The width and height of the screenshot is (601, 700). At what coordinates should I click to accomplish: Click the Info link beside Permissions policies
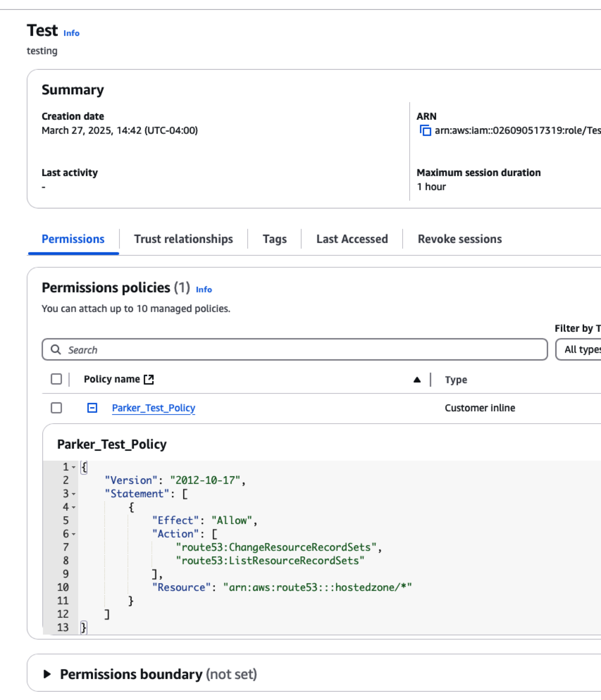[204, 290]
